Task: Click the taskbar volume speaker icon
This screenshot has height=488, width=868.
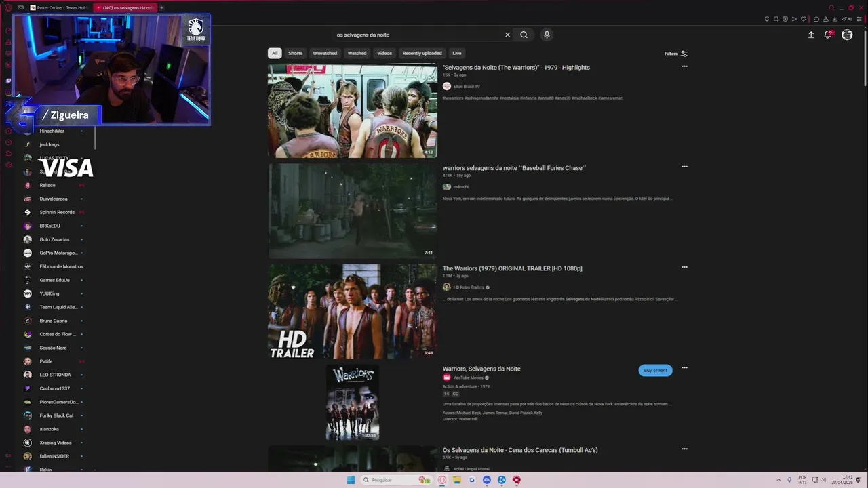Action: (x=823, y=480)
